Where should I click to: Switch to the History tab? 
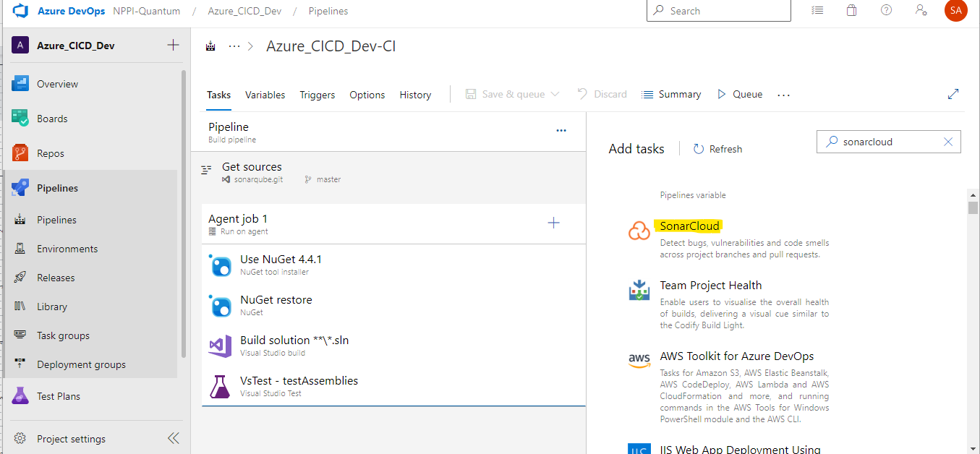coord(415,95)
